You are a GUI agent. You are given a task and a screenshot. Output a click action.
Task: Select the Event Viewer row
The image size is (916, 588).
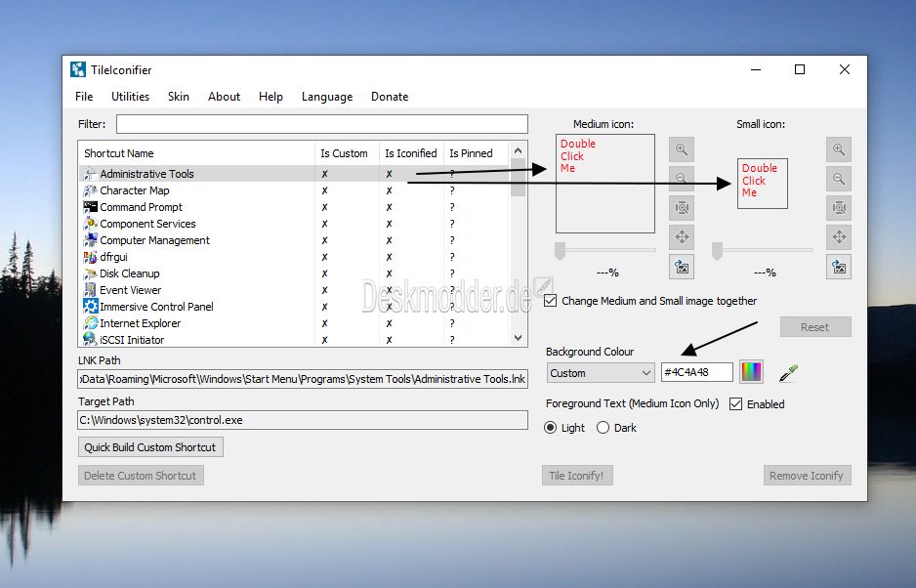[295, 290]
